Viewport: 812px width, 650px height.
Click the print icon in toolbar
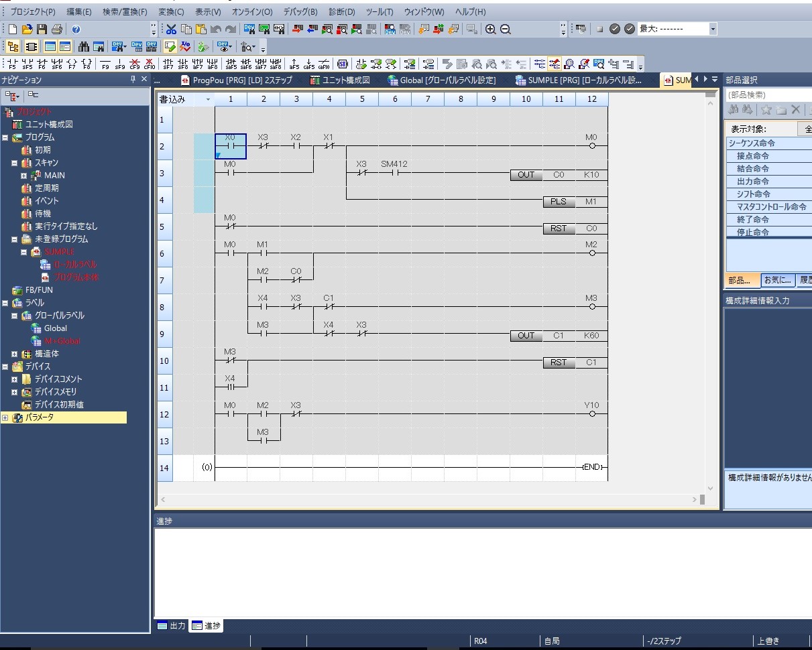pos(57,29)
